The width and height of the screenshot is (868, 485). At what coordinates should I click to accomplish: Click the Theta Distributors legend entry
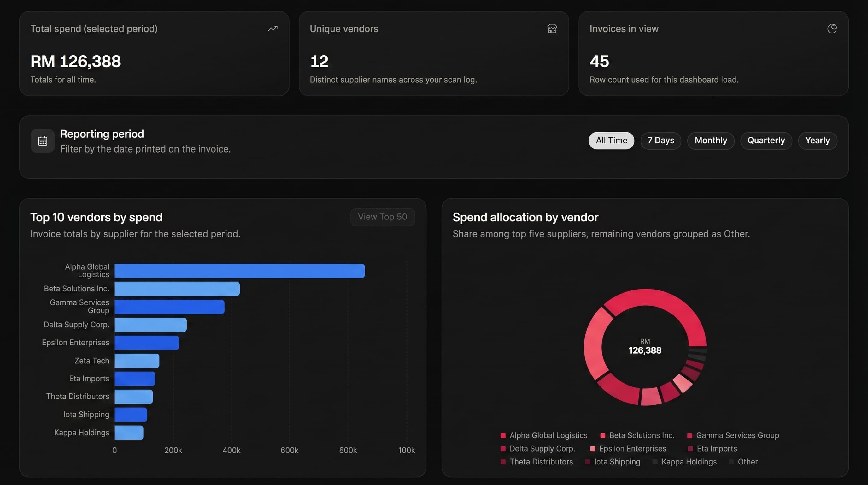click(x=541, y=462)
